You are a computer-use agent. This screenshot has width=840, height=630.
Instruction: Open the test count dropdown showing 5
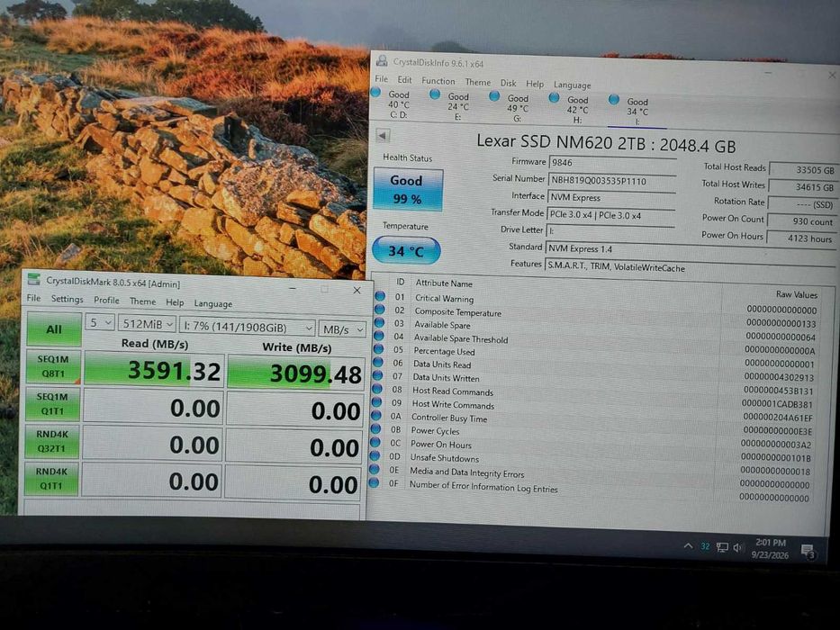[100, 322]
